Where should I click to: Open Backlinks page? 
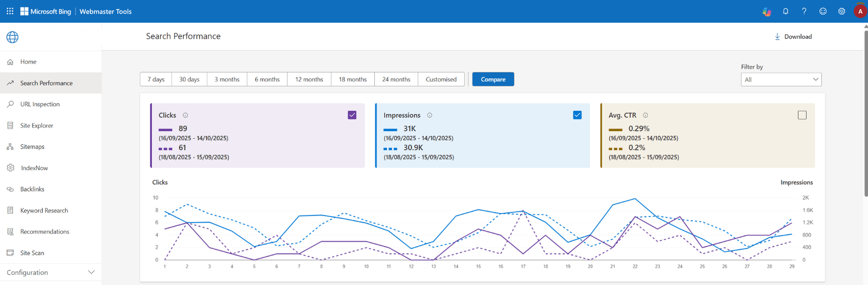click(x=51, y=189)
